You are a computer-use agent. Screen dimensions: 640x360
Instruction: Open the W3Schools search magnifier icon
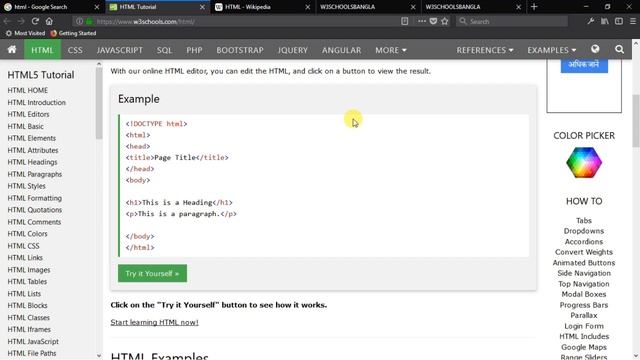[x=619, y=49]
